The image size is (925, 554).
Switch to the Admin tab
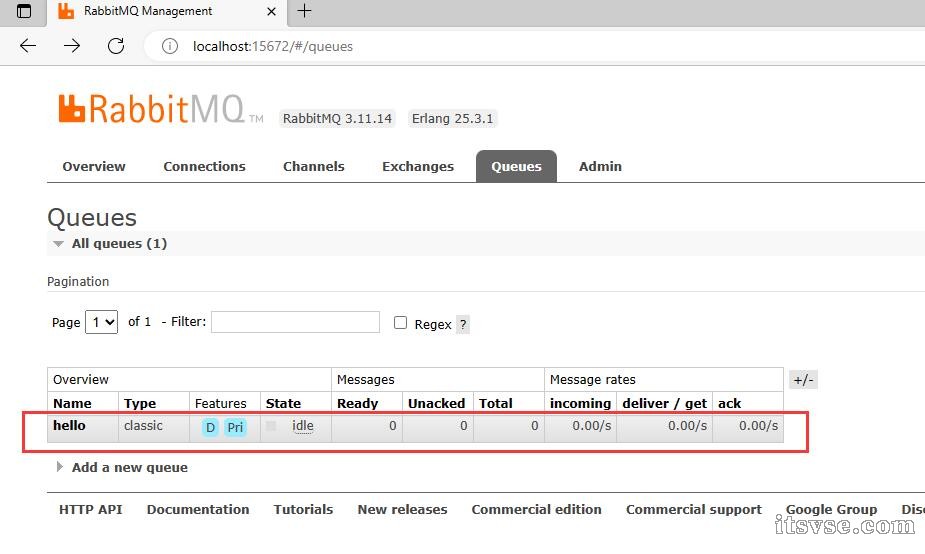click(x=600, y=166)
